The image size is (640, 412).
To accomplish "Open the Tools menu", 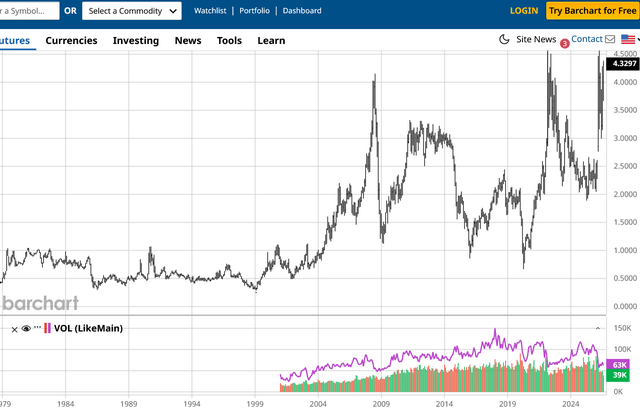I will [229, 40].
